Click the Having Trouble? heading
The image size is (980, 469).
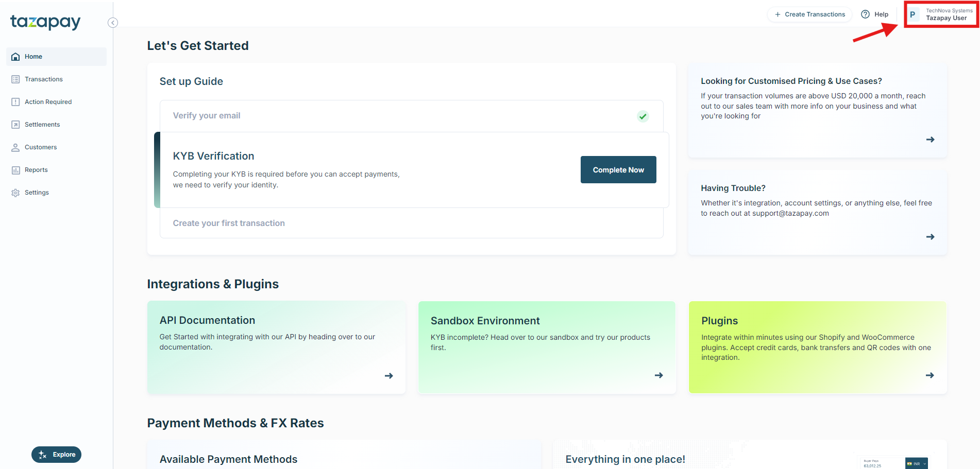[x=733, y=188]
